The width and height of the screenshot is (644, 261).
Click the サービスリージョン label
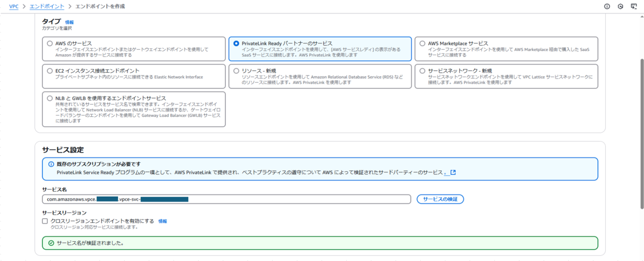64,213
